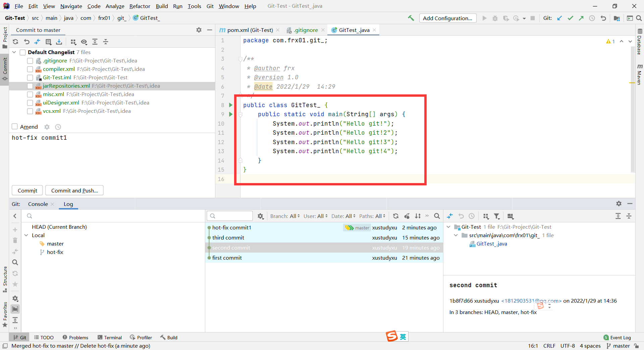This screenshot has width=644, height=350.
Task: Click the master branch status bar widget
Action: [618, 346]
